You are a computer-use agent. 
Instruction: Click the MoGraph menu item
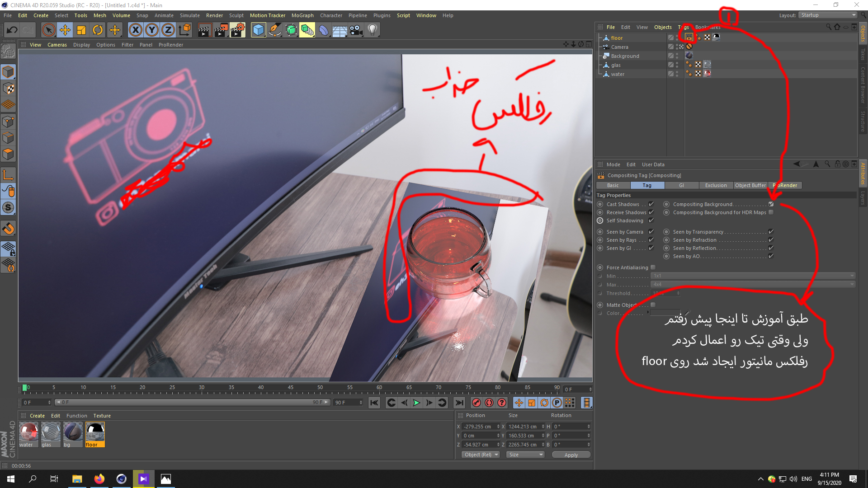coord(316,15)
